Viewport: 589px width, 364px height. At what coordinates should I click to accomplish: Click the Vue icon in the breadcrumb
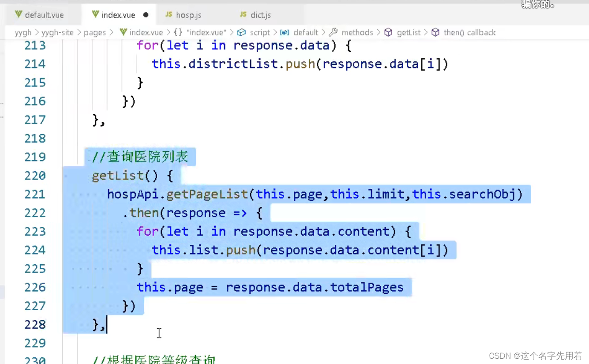[124, 32]
